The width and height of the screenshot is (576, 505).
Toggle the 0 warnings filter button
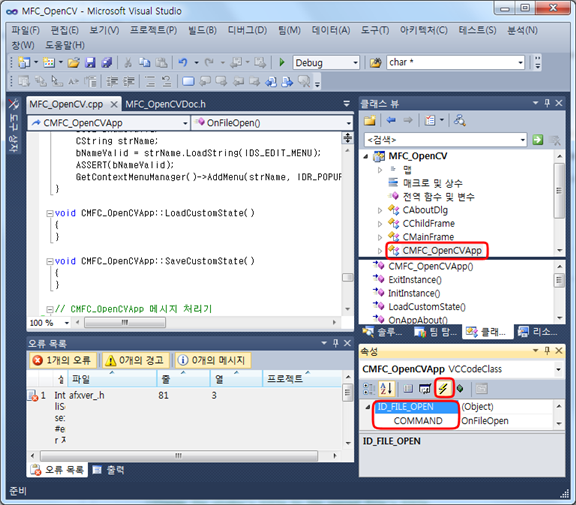(x=135, y=360)
